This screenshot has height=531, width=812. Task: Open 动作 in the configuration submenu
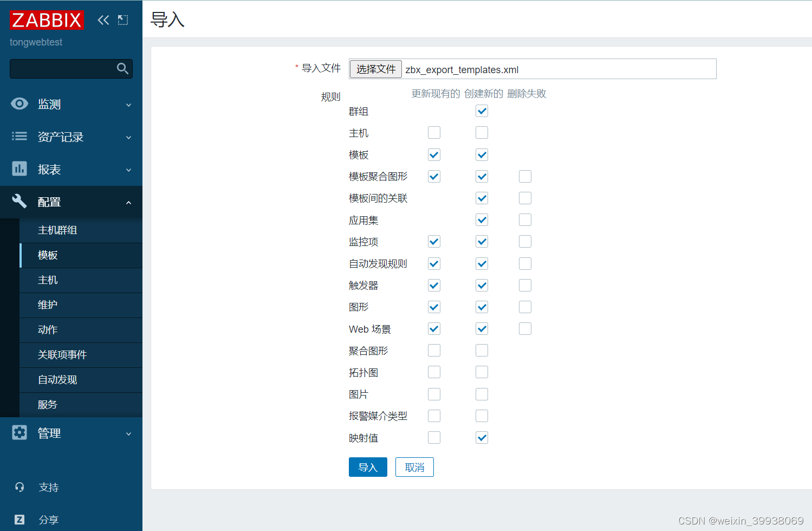[x=81, y=330]
